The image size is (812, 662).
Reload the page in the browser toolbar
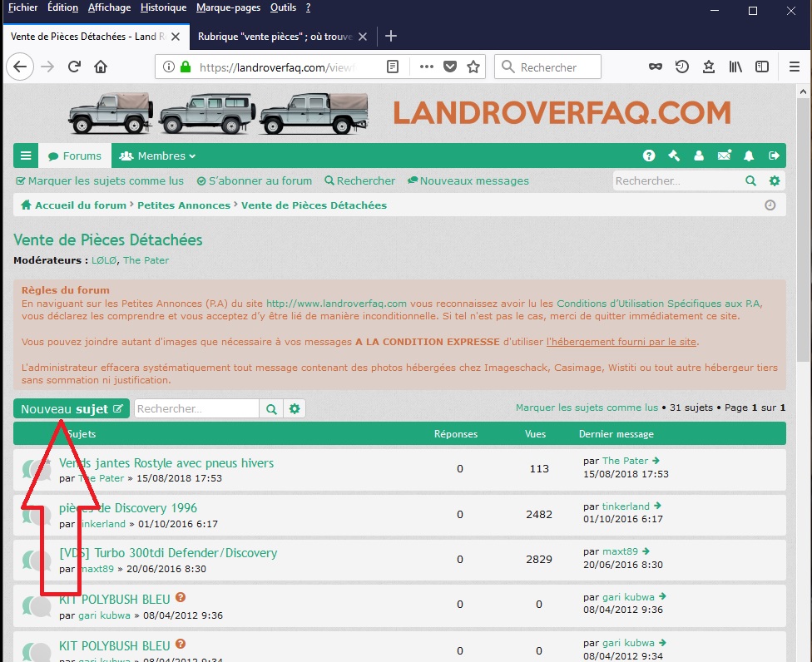(x=74, y=67)
